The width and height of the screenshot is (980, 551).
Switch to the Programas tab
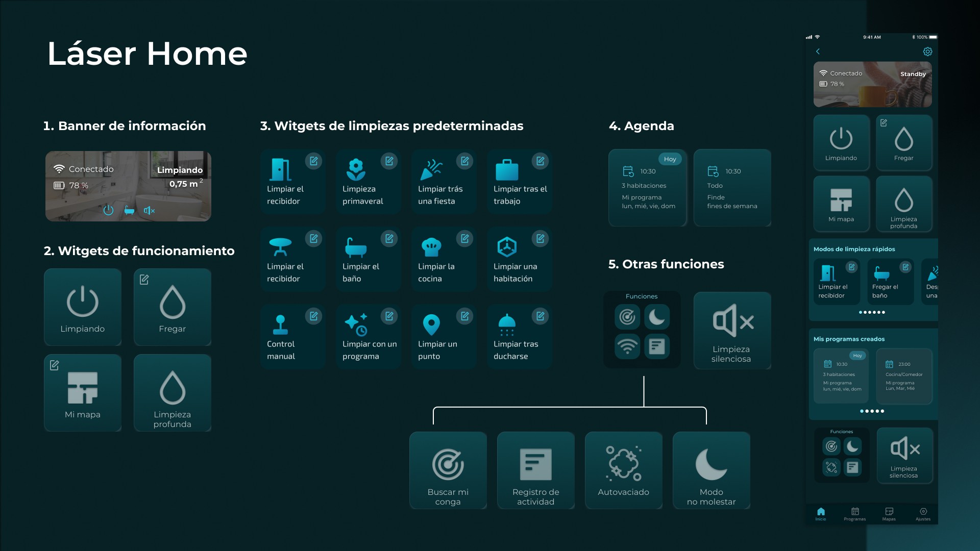(855, 514)
